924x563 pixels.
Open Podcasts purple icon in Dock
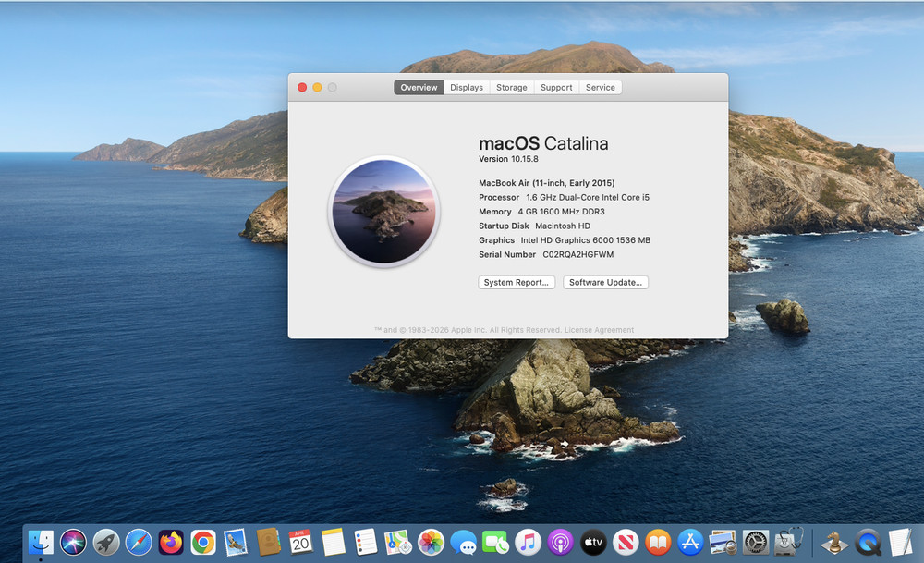point(561,543)
